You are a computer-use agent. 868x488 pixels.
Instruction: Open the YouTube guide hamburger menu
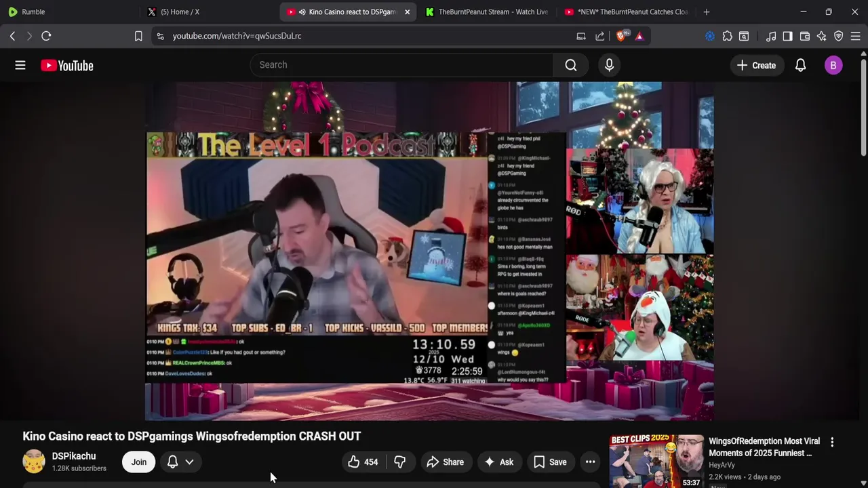pos(20,65)
